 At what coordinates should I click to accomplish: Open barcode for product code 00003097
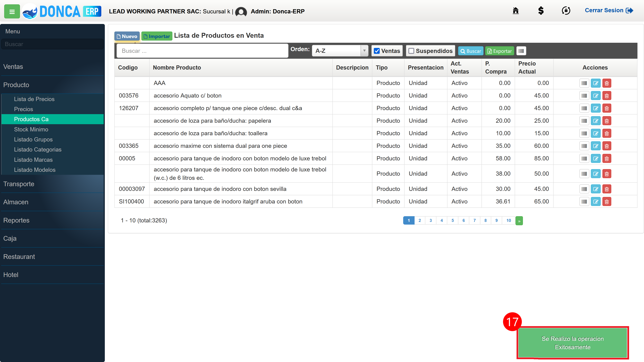coord(584,189)
